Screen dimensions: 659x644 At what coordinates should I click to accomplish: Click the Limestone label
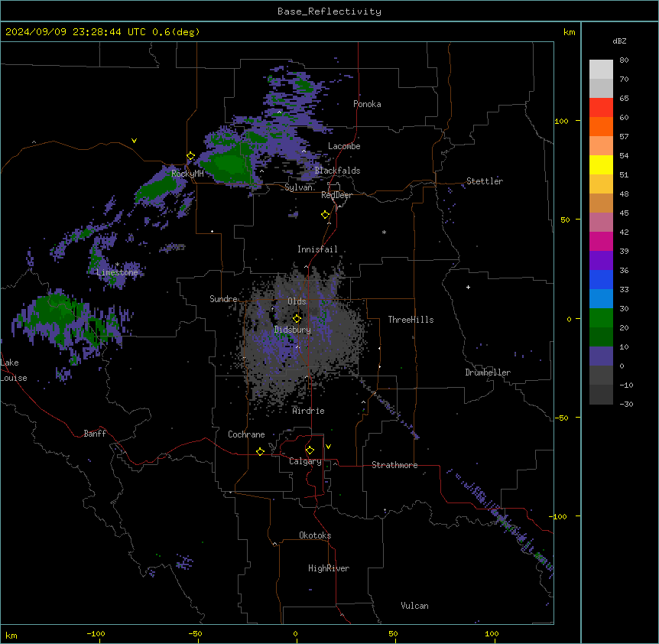(x=117, y=272)
